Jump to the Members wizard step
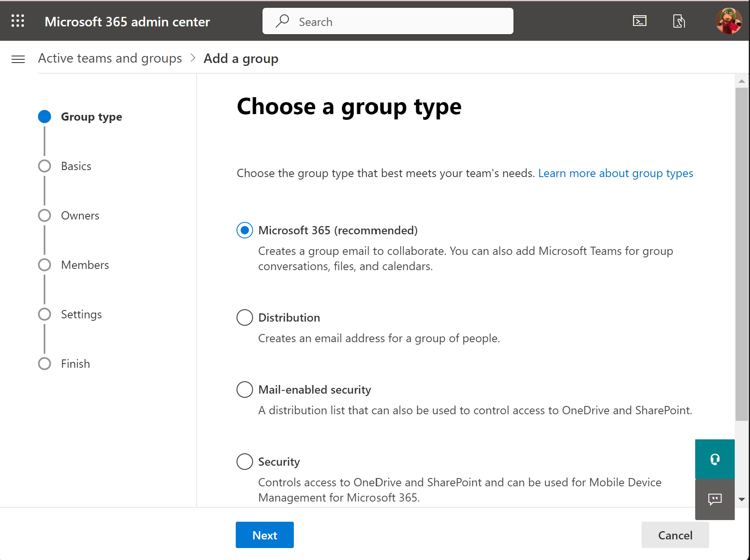 (85, 265)
